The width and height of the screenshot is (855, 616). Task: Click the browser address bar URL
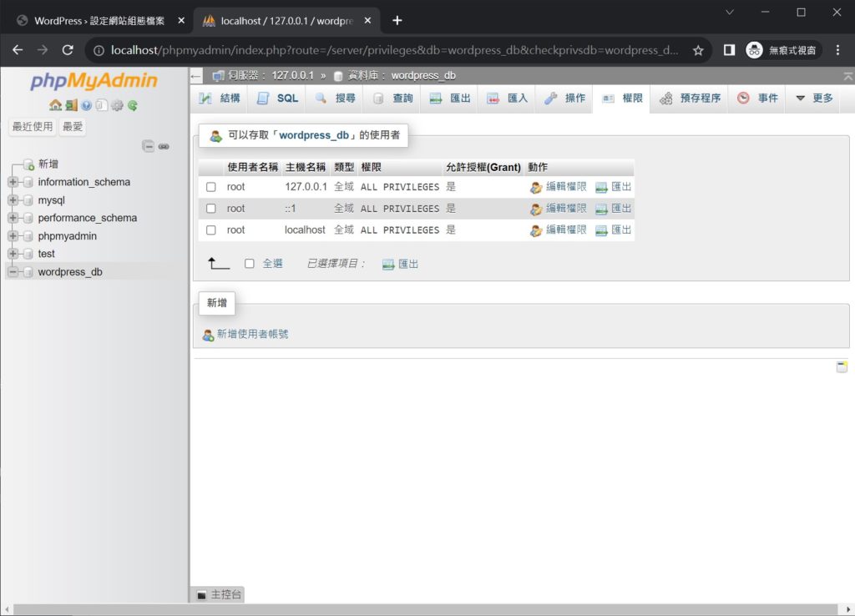pyautogui.click(x=395, y=50)
